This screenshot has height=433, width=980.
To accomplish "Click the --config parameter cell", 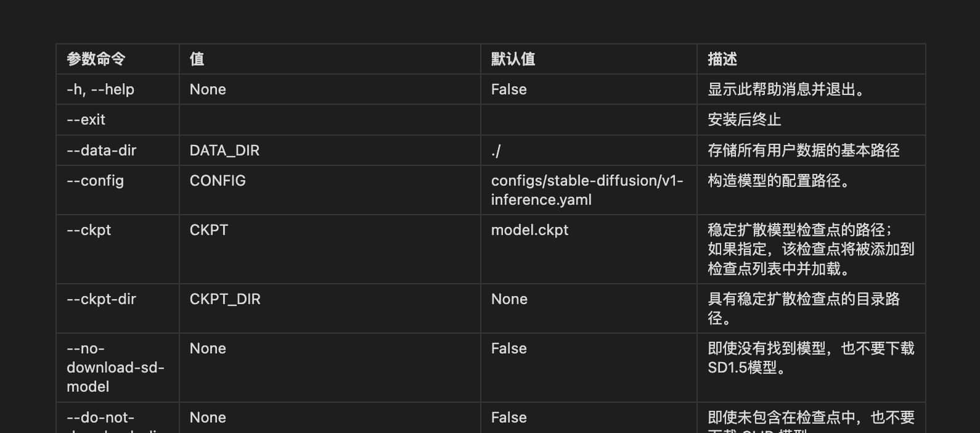I will (96, 181).
